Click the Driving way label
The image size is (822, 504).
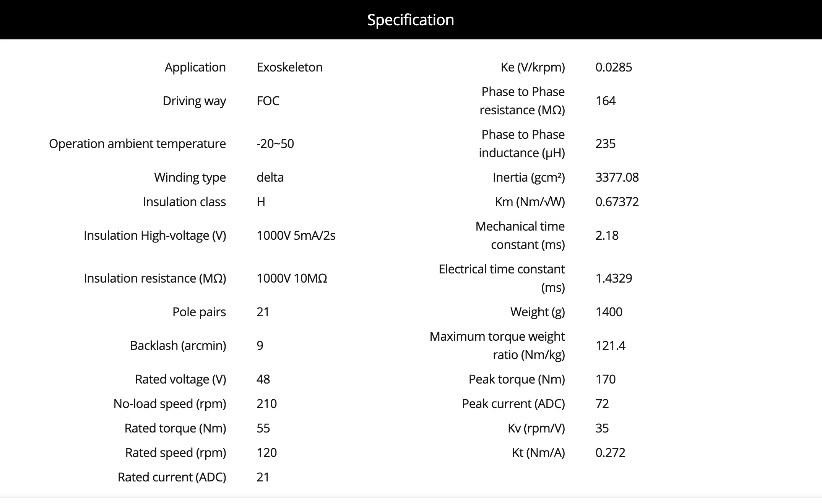tap(194, 101)
